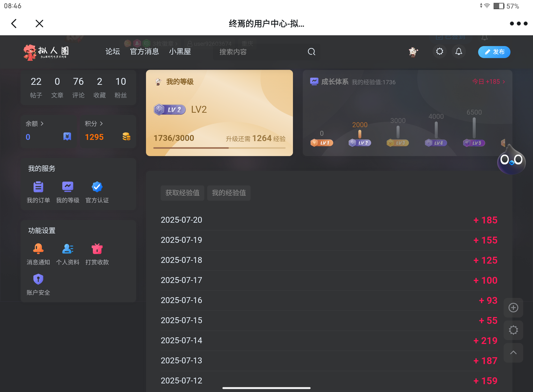Image resolution: width=533 pixels, height=392 pixels.
Task: Click the 1736/3000 experience progress bar
Action: coord(219,148)
